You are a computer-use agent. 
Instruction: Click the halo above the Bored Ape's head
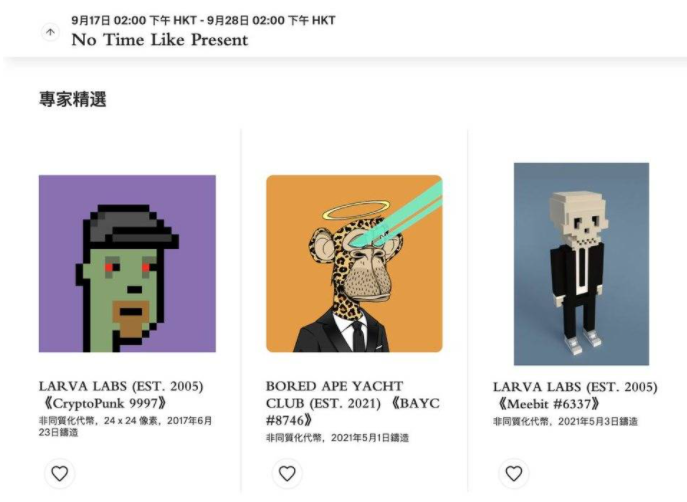[356, 210]
